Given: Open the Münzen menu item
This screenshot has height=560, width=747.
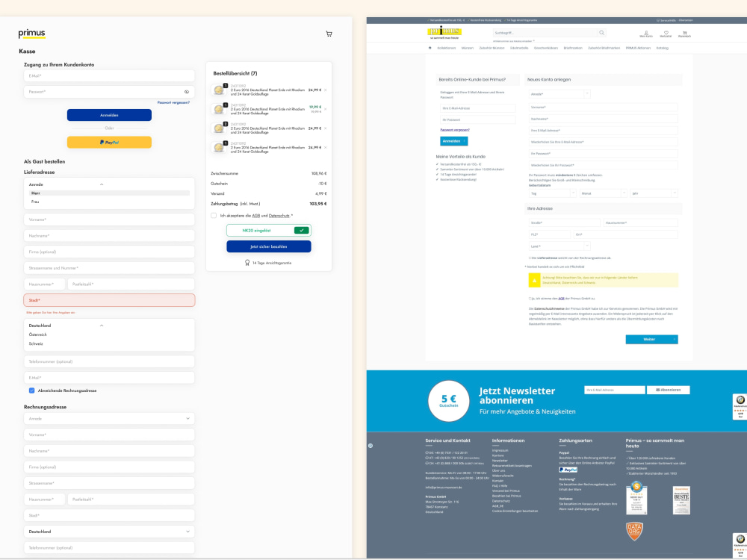Looking at the screenshot, I should [468, 48].
